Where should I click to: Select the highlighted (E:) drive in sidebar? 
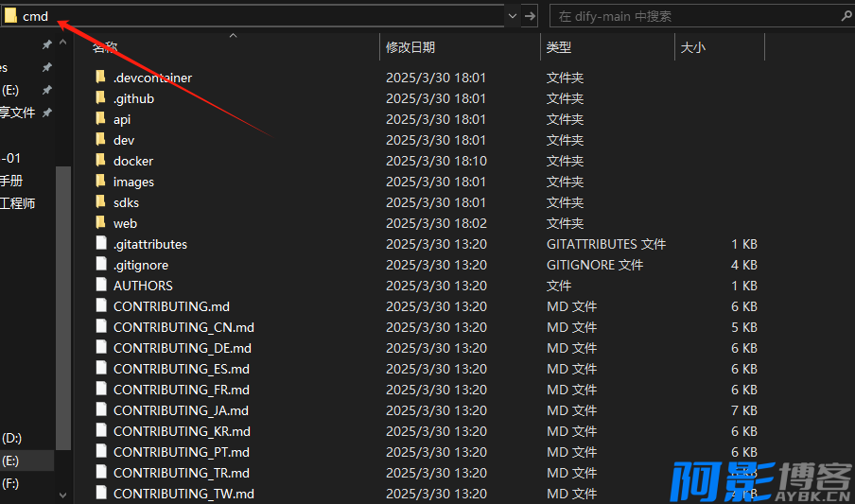tap(11, 461)
